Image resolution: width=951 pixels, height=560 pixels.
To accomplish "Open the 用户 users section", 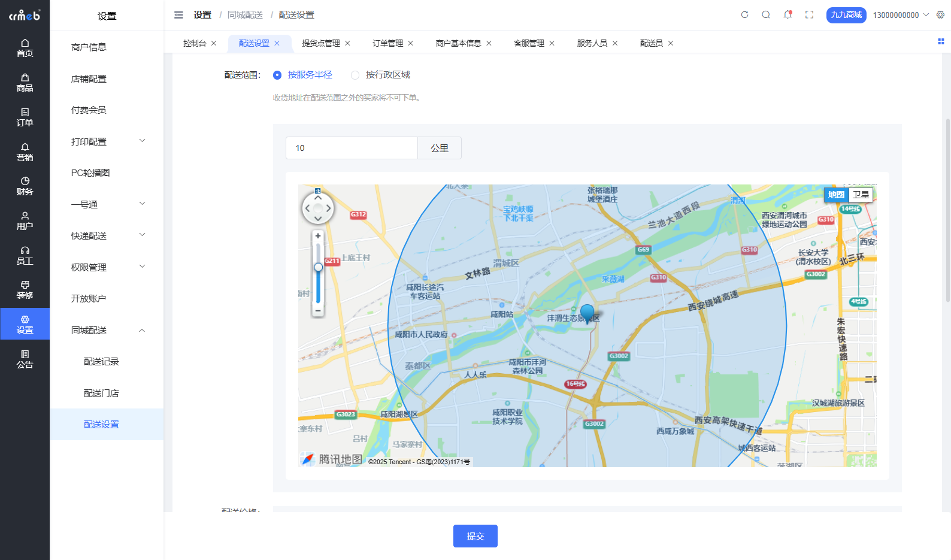I will pyautogui.click(x=25, y=221).
